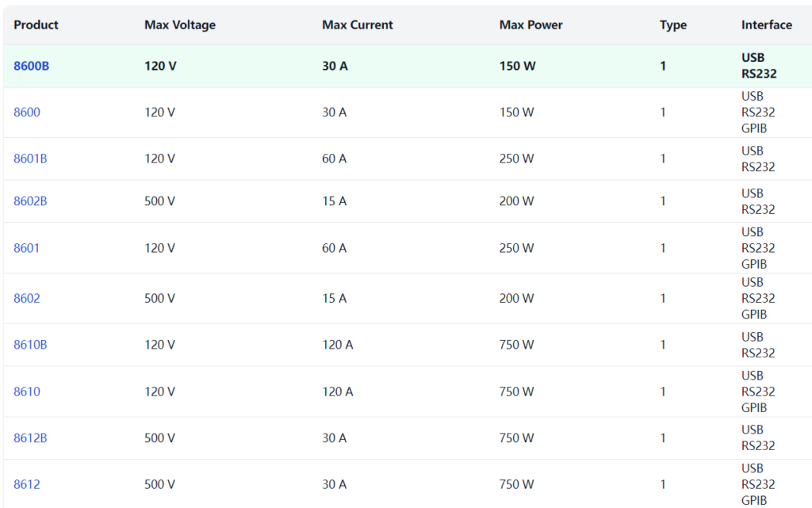
Task: Open the 8612 product link
Action: [x=27, y=484]
